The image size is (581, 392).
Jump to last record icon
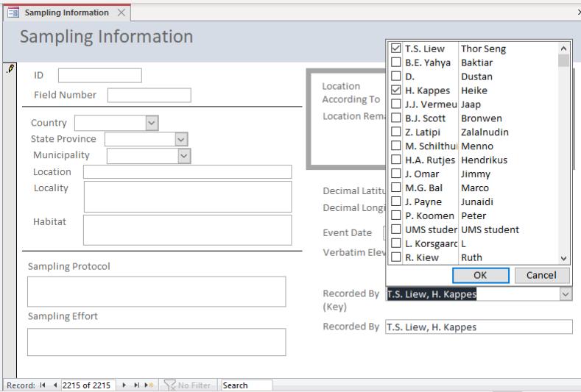[x=136, y=385]
